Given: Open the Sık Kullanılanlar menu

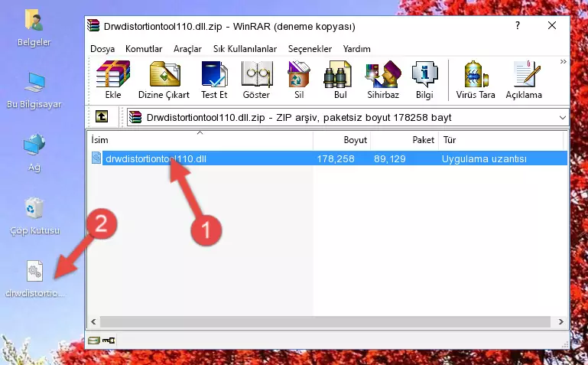Looking at the screenshot, I should point(245,49).
